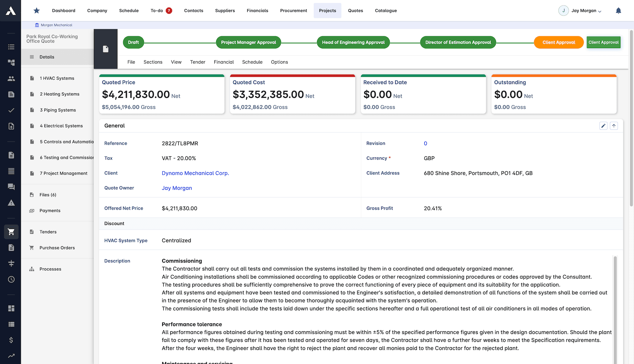634x364 pixels.
Task: Click the notification bell
Action: coord(619,11)
